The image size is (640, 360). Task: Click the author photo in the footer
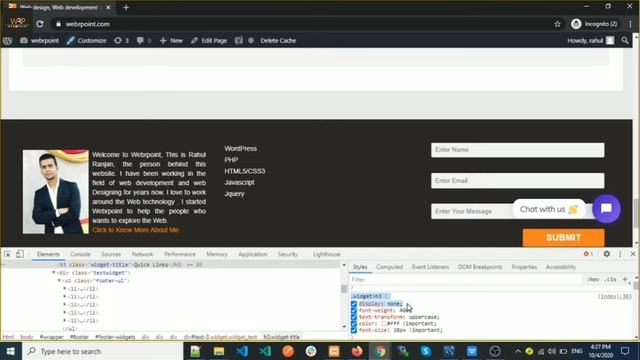(56, 192)
